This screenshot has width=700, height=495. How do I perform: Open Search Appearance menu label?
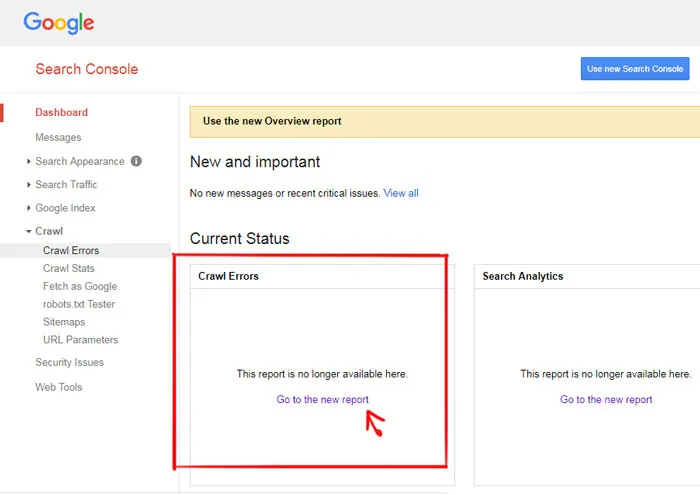pyautogui.click(x=80, y=161)
